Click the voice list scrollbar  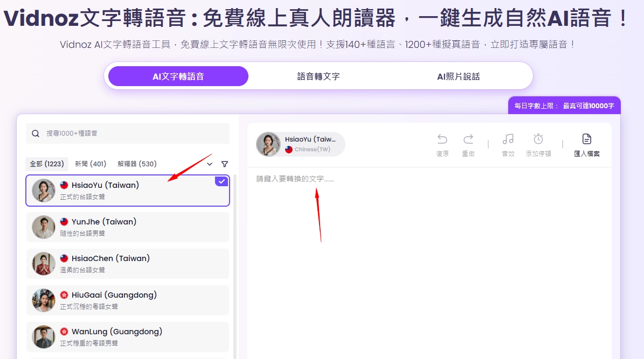(234, 269)
